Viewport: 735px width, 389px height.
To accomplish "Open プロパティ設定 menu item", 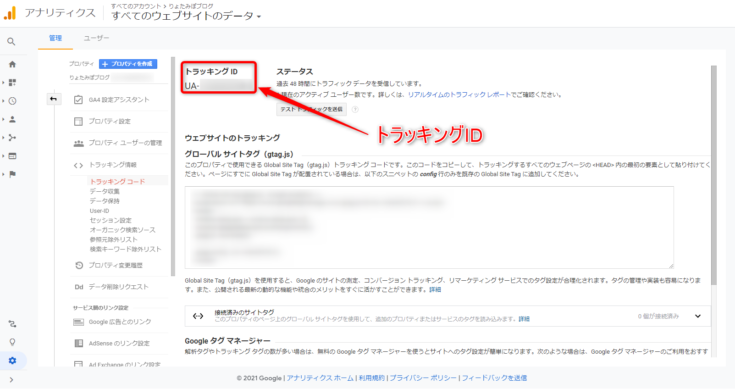I will coord(110,121).
